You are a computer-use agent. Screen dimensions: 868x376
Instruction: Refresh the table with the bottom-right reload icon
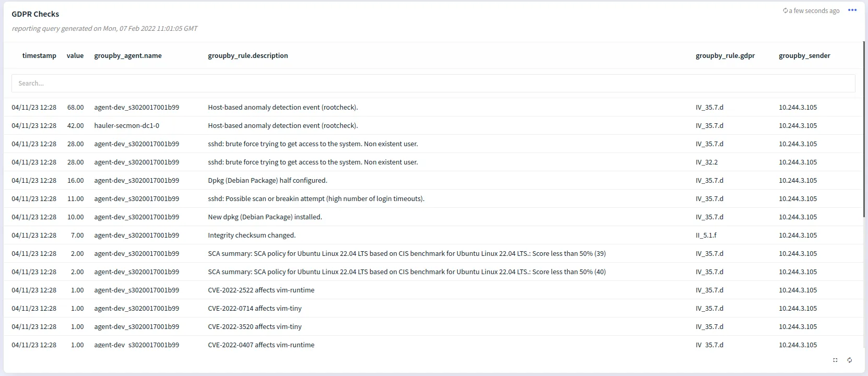[849, 360]
